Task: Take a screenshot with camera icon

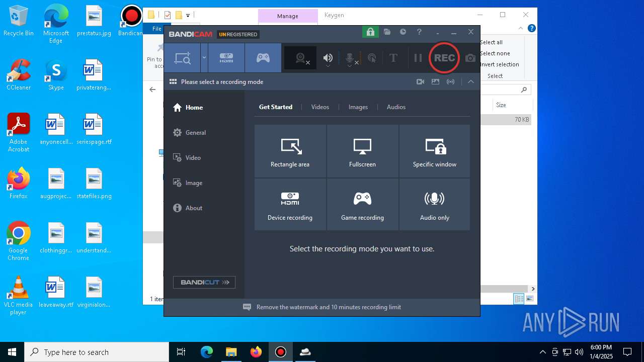Action: [470, 58]
